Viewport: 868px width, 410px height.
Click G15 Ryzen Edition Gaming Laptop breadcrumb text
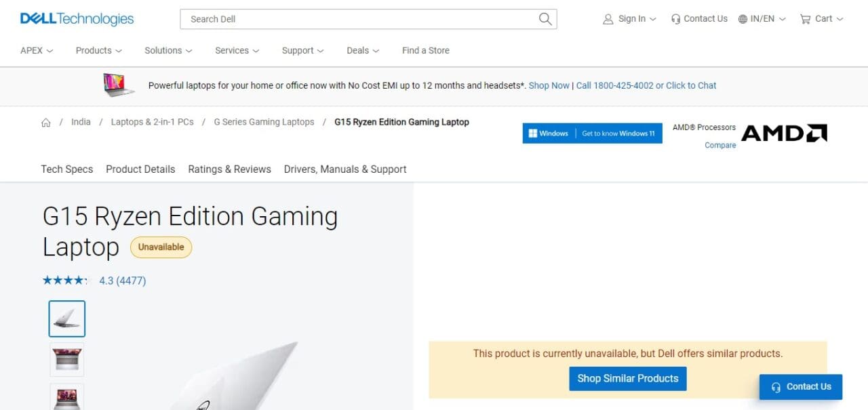click(x=401, y=122)
